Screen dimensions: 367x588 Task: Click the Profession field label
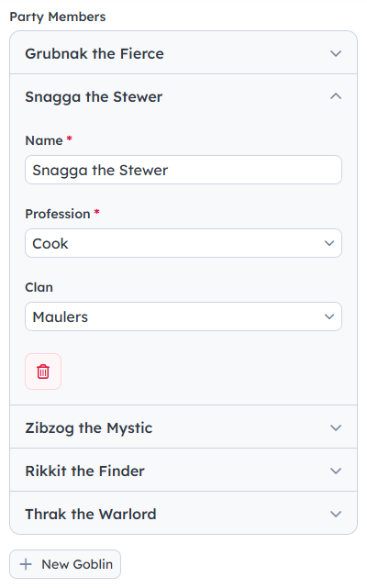click(58, 214)
